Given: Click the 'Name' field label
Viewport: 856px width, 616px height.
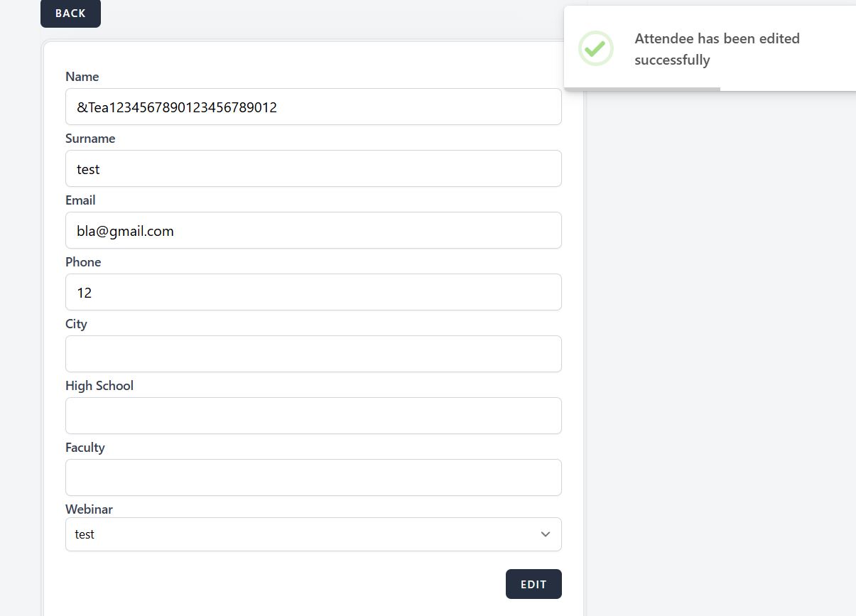Looking at the screenshot, I should click(82, 77).
